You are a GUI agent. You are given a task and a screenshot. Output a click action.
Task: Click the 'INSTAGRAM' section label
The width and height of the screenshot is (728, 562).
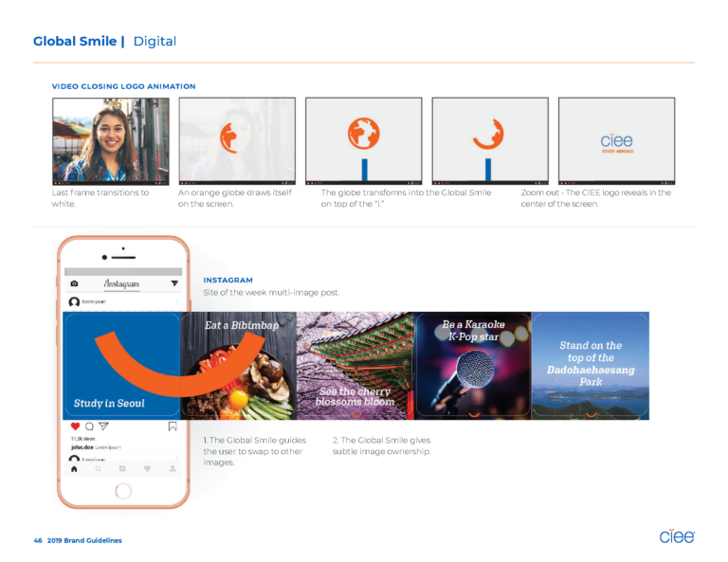tap(227, 280)
